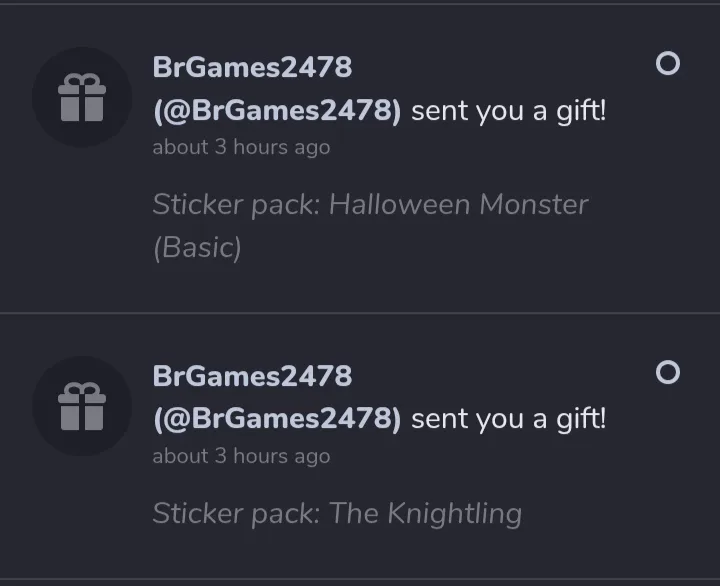Image resolution: width=720 pixels, height=586 pixels.
Task: Click "sent you a gift!" in The Knightling notification
Action: (508, 419)
